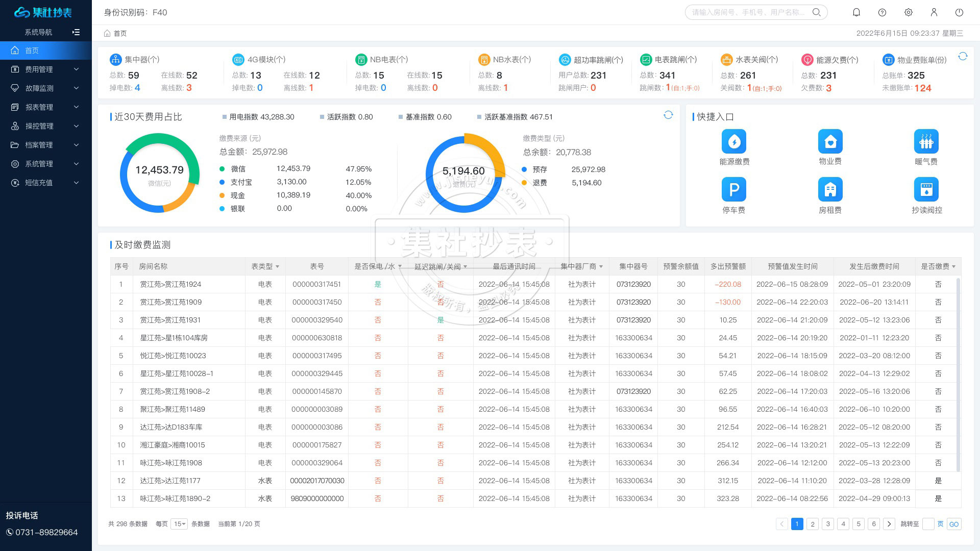Click the help question-mark icon
The image size is (980, 551).
[x=883, y=12]
